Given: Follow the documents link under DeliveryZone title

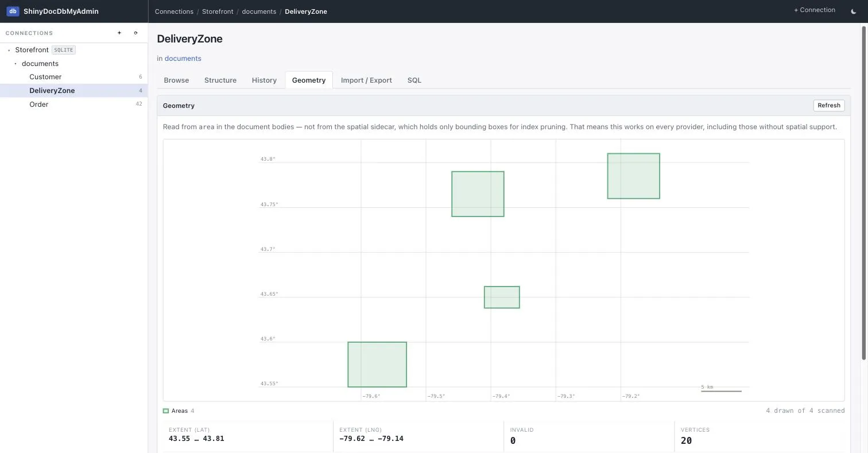Looking at the screenshot, I should point(183,59).
